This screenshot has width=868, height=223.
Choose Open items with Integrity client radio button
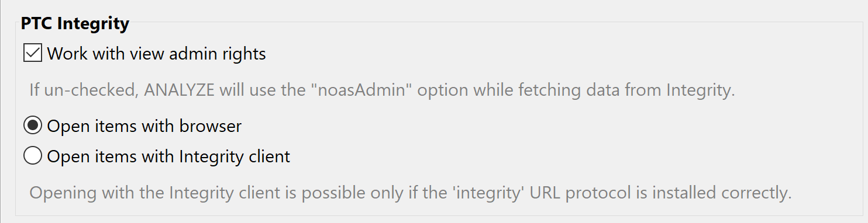coord(32,156)
